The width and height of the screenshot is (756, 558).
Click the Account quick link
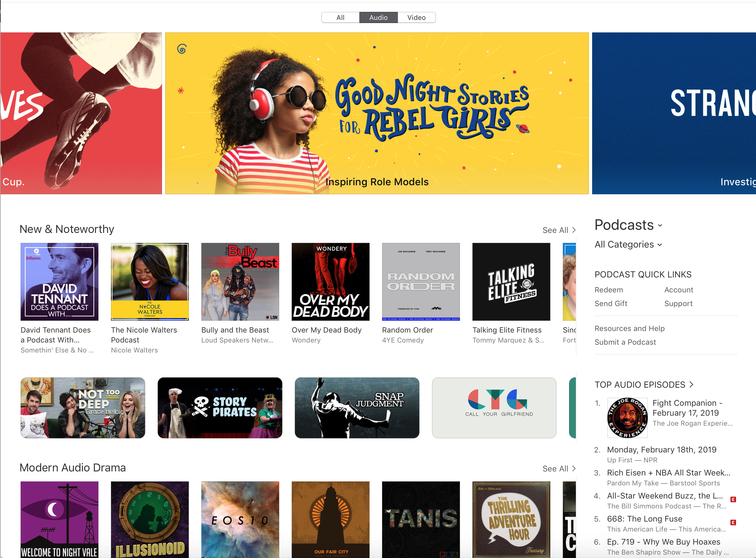pyautogui.click(x=679, y=290)
